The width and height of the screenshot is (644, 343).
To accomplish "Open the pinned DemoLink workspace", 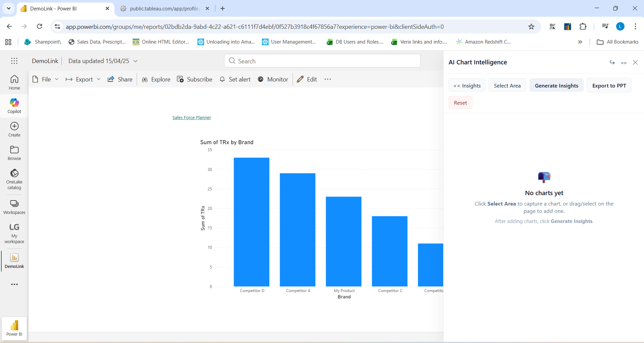I will pos(14,261).
